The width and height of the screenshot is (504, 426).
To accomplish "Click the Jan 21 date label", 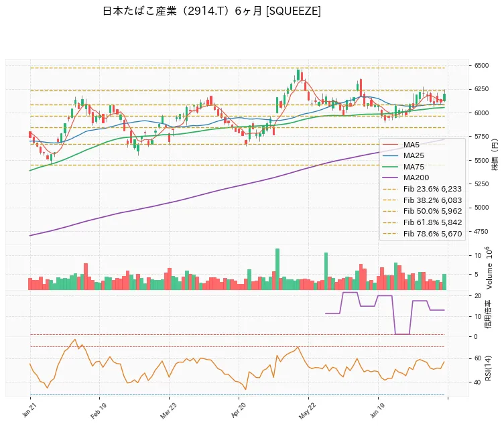I will pos(29,410).
